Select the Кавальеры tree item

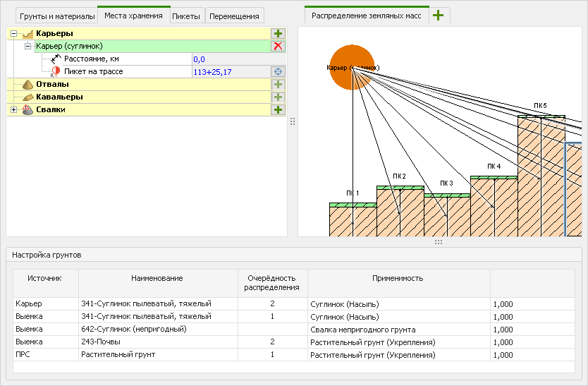[x=59, y=97]
